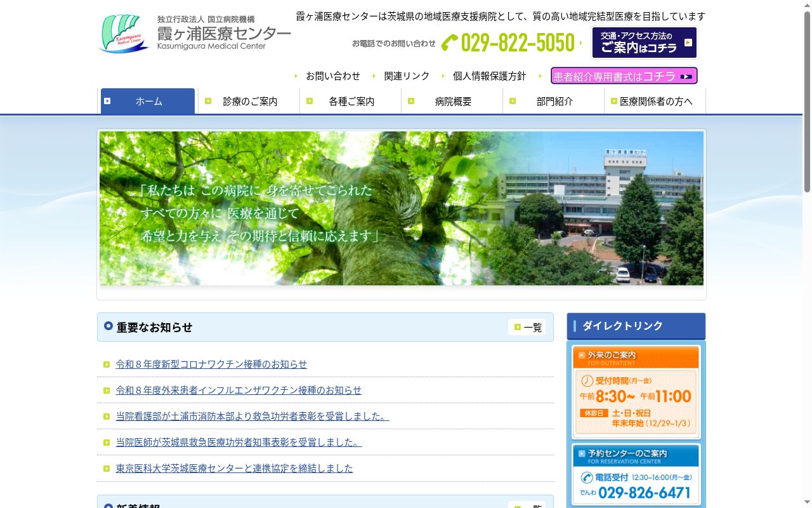812x508 pixels.
Task: Click the ダイレクトリンク sidebar heading
Action: (x=636, y=326)
